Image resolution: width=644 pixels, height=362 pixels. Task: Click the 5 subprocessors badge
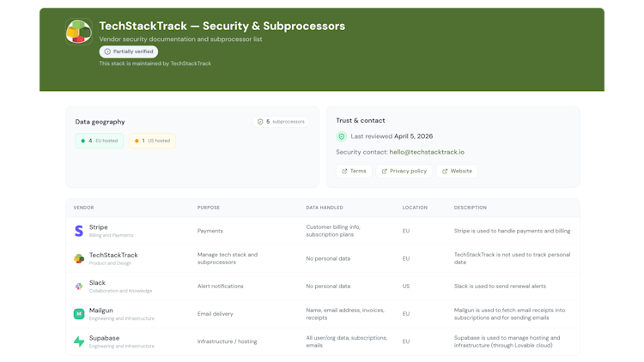click(x=281, y=122)
